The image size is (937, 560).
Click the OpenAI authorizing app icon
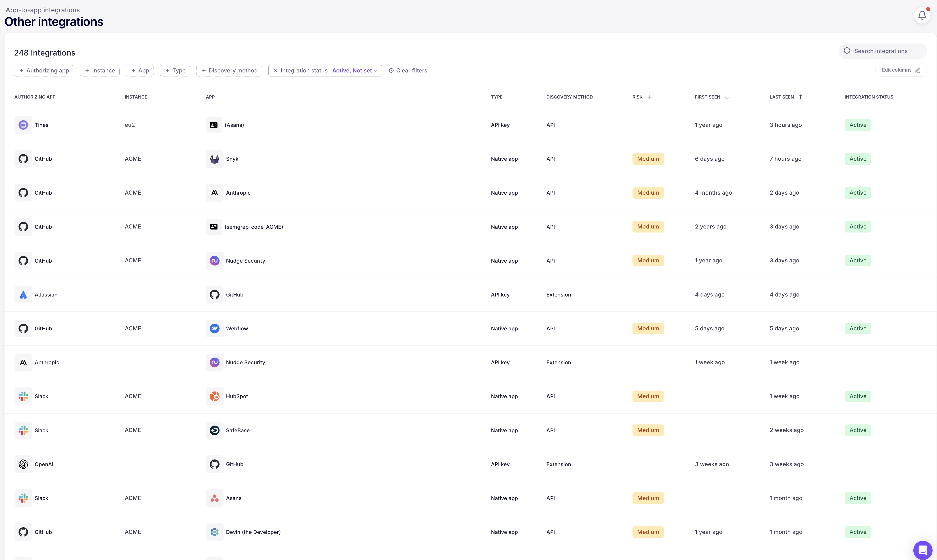[23, 464]
